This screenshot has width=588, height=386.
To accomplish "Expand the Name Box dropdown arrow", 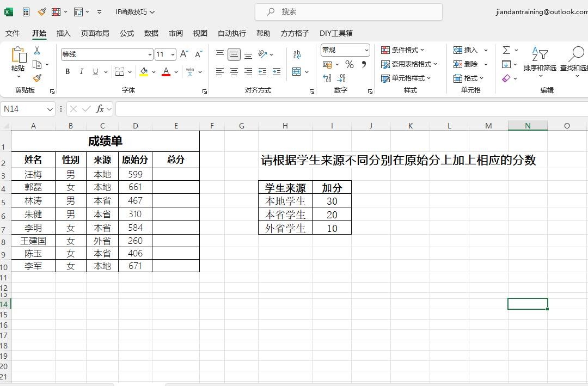I will pos(50,109).
